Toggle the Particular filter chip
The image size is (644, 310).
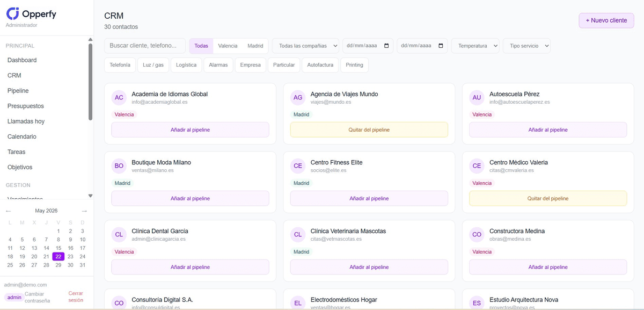click(x=284, y=65)
